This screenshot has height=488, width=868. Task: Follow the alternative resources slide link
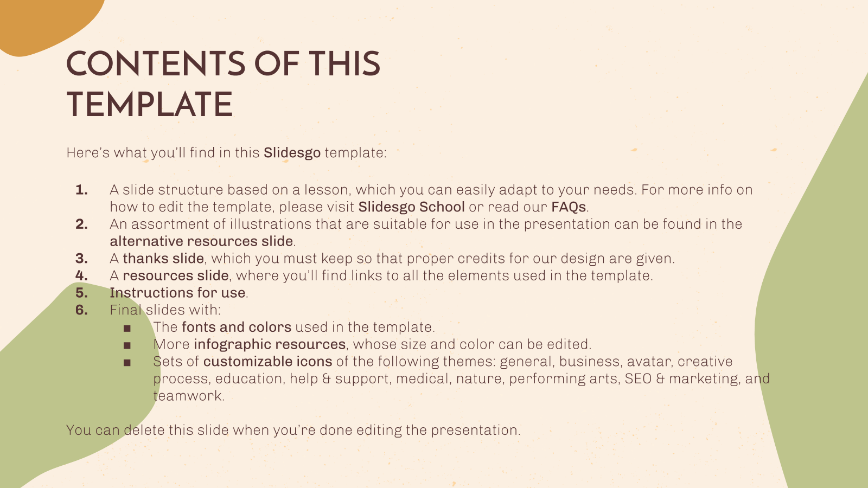(201, 241)
